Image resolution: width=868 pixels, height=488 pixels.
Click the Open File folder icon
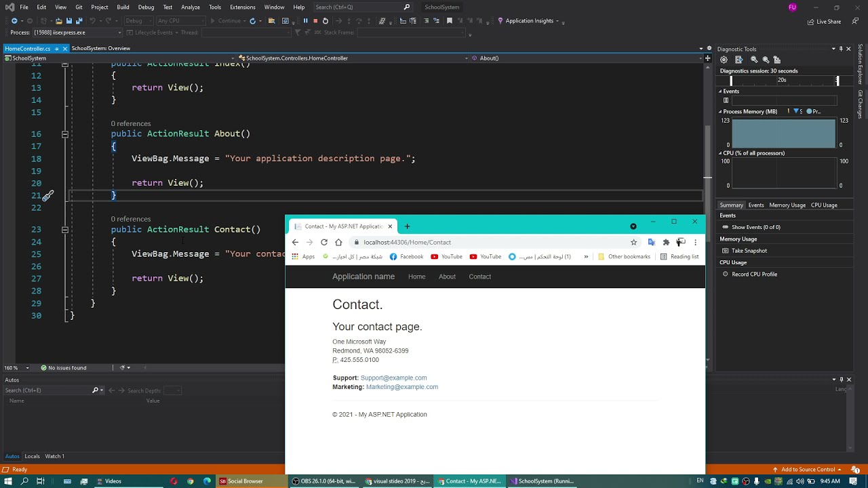59,21
